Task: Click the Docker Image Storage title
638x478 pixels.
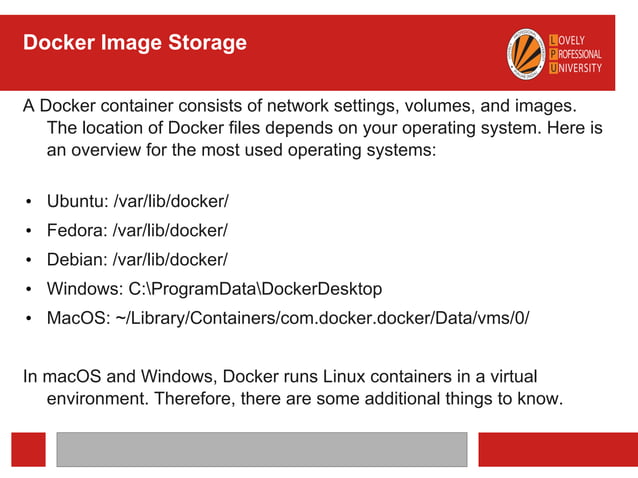Action: click(x=135, y=42)
